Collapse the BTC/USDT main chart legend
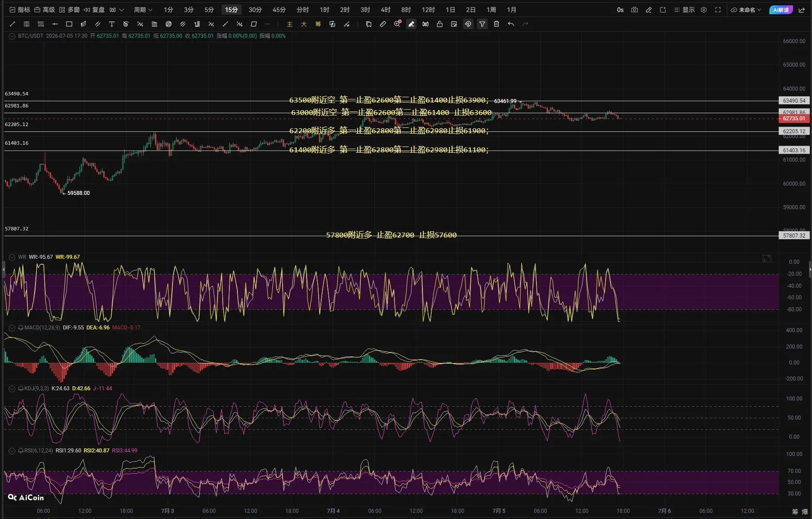The width and height of the screenshot is (812, 519). 12,36
